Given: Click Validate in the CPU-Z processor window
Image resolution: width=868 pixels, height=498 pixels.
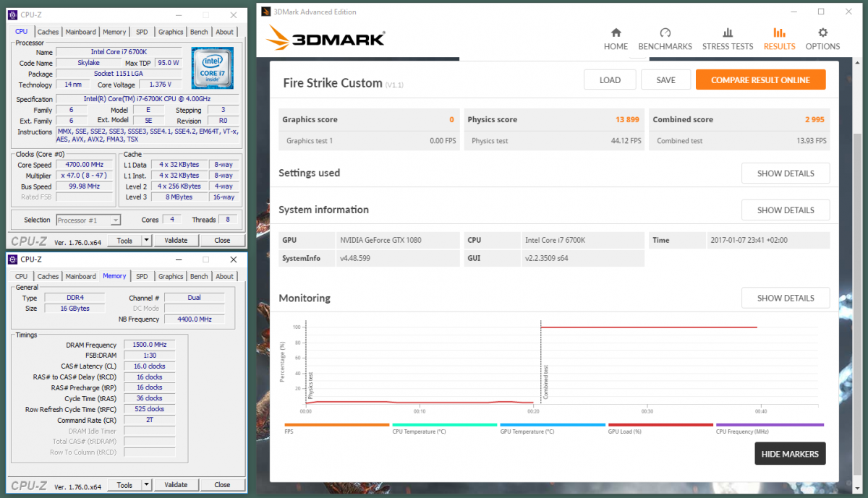Looking at the screenshot, I should 176,240.
